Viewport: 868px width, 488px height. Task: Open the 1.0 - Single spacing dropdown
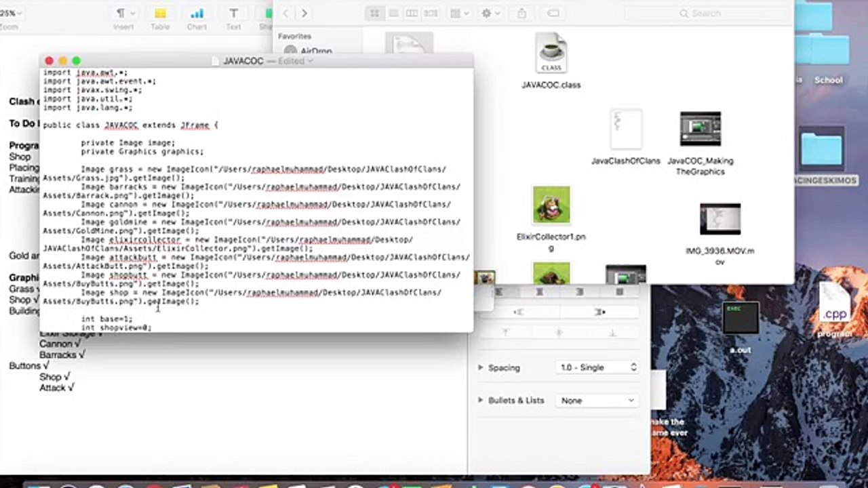pos(597,367)
